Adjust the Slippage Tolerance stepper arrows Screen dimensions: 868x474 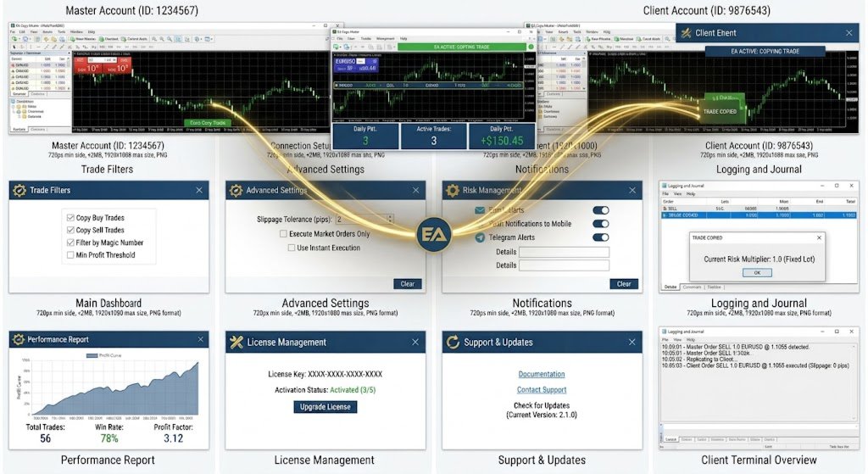(390, 219)
